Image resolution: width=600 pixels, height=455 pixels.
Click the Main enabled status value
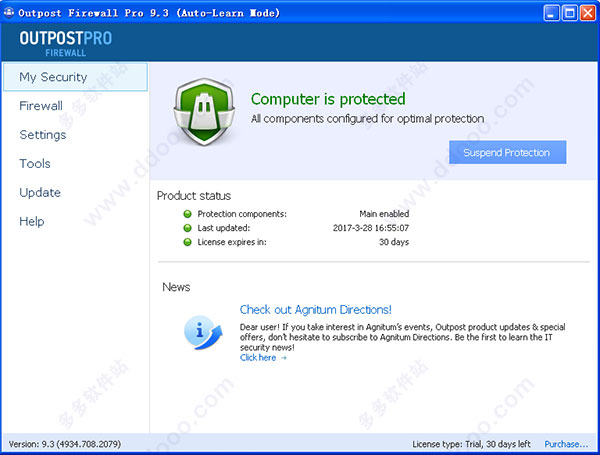(384, 214)
